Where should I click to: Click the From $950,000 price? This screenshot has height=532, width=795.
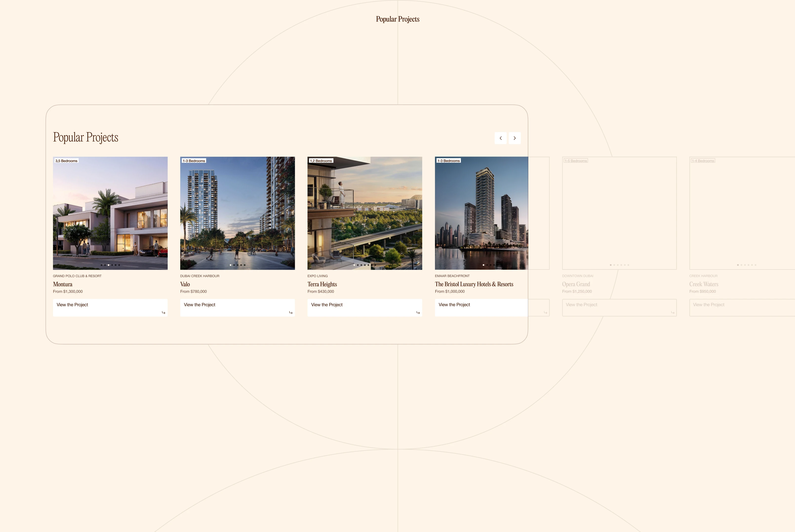(703, 291)
